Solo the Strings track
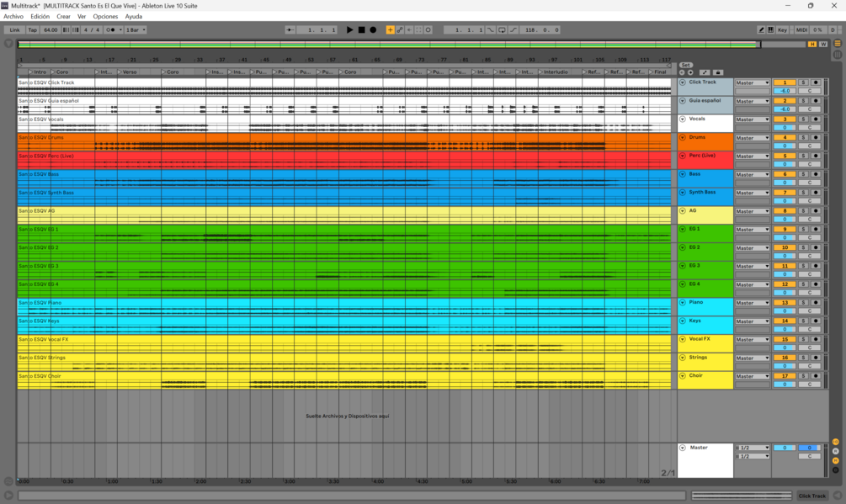This screenshot has width=846, height=504. (x=803, y=358)
